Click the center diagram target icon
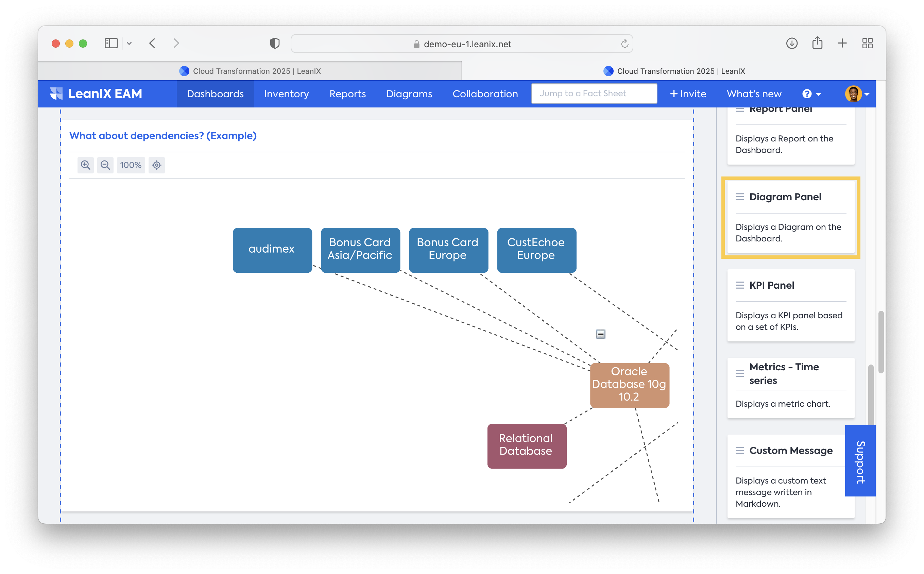This screenshot has height=574, width=924. tap(157, 165)
